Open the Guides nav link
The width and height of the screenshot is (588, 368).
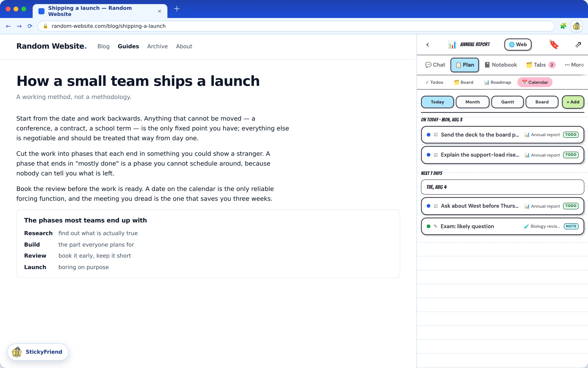[x=128, y=46]
